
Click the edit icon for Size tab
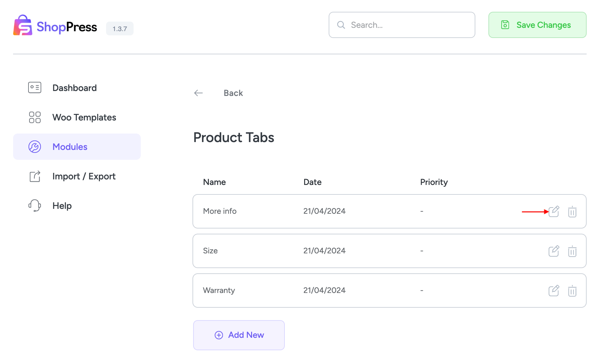(554, 251)
